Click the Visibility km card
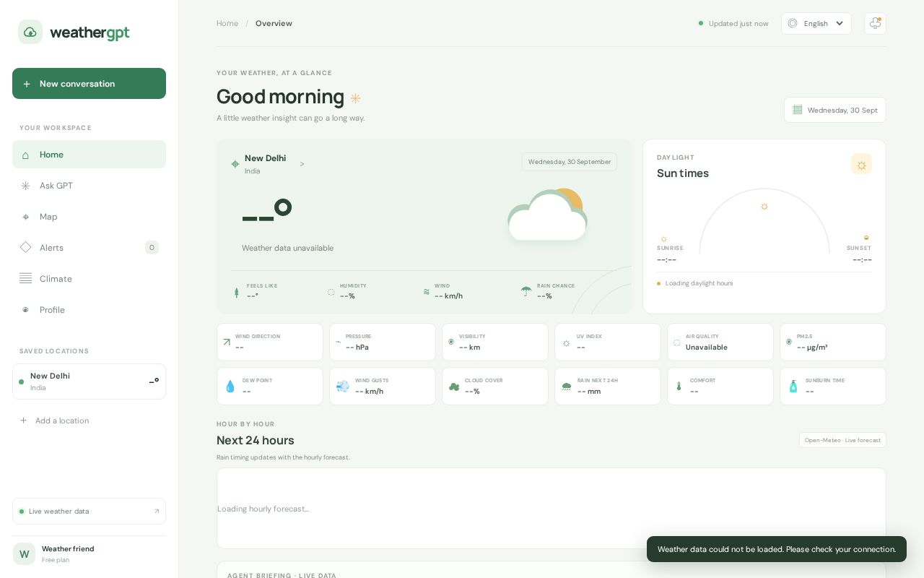The image size is (924, 578). 495,342
